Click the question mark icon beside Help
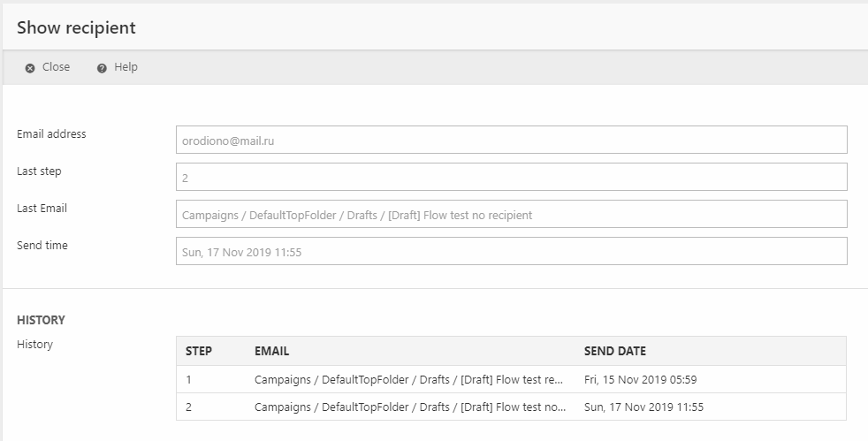 click(x=102, y=68)
